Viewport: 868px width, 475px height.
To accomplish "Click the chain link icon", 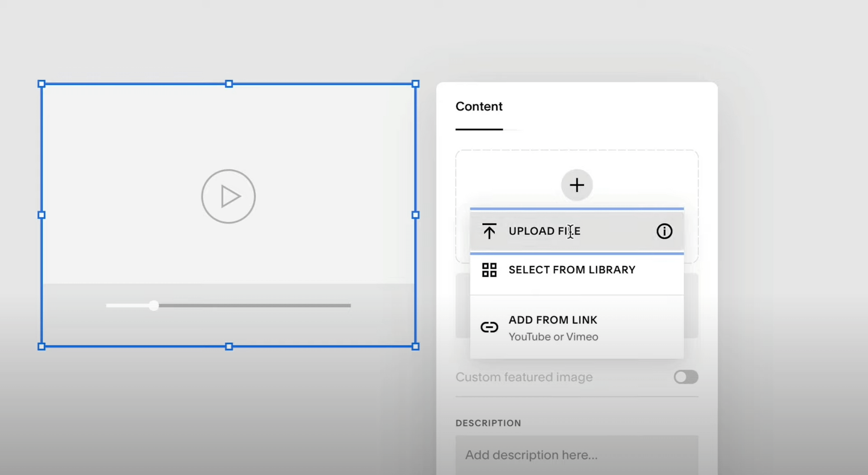I will pos(489,327).
